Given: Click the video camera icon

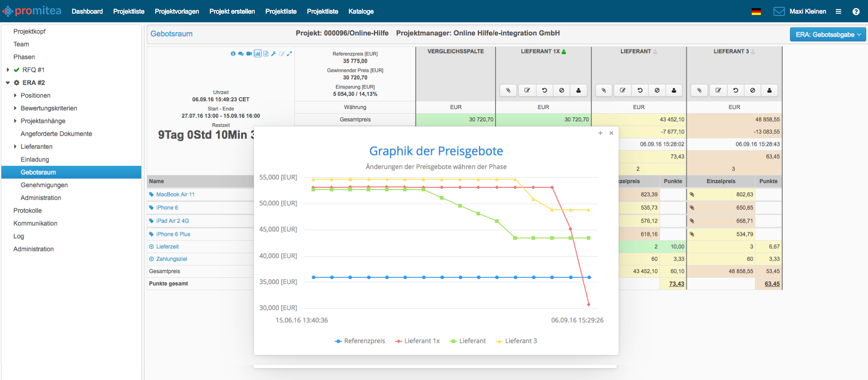Looking at the screenshot, I should point(249,54).
